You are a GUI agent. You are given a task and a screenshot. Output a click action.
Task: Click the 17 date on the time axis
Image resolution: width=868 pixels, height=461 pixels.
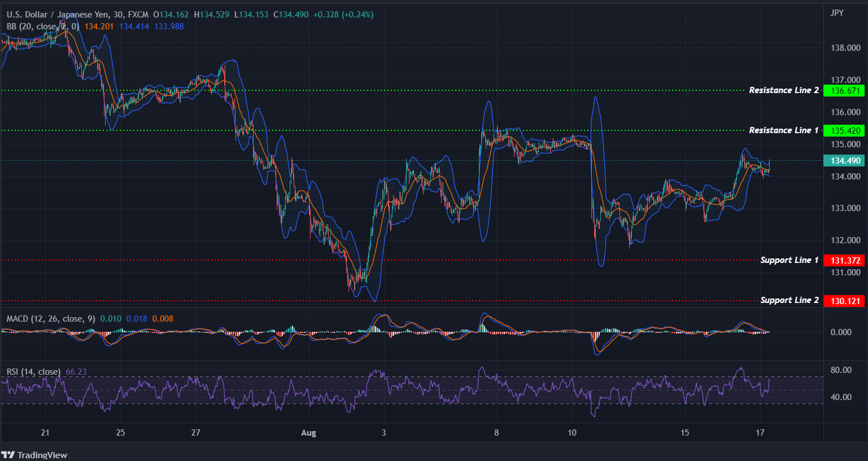pyautogui.click(x=760, y=432)
